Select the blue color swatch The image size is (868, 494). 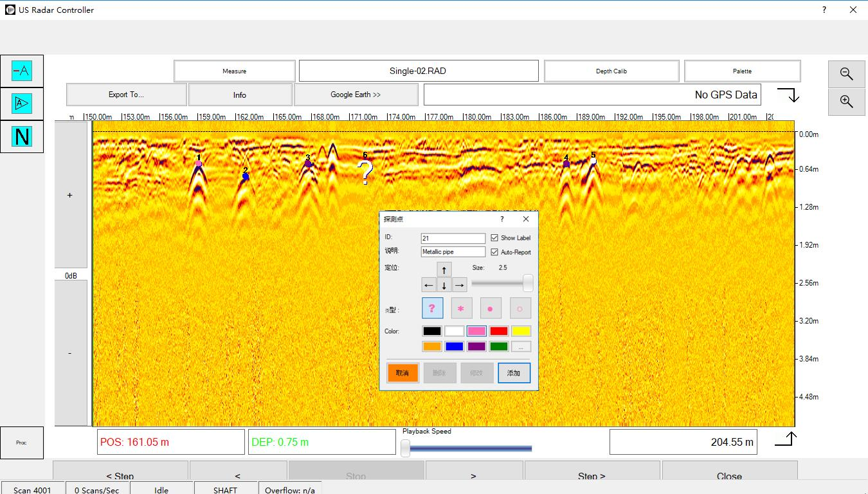pos(455,347)
